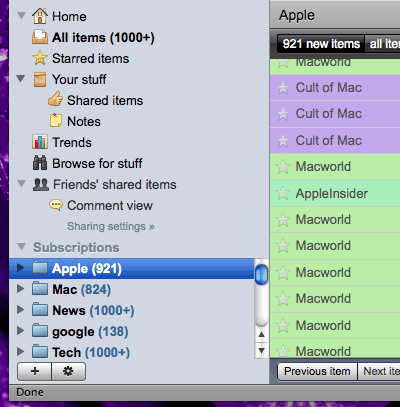Select the Tech (1000+) subscription label

click(91, 352)
